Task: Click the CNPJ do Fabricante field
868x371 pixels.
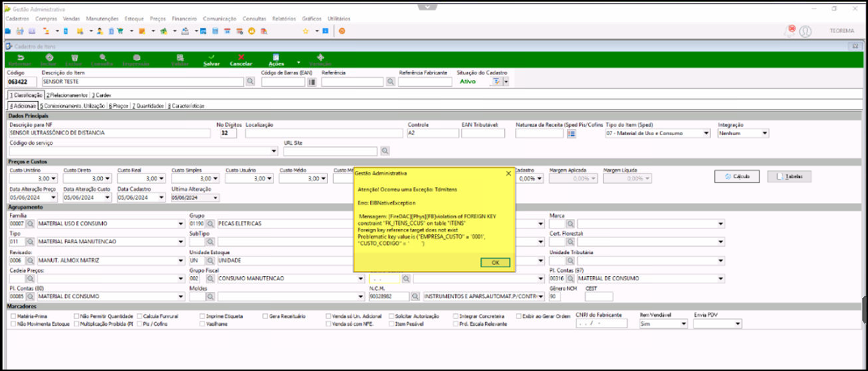Action: point(602,324)
